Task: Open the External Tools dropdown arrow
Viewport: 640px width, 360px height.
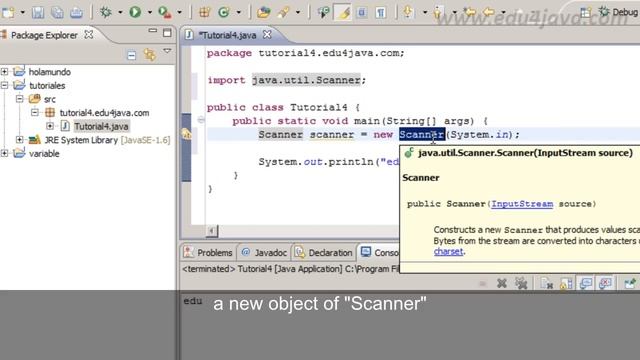Action: coord(179,13)
